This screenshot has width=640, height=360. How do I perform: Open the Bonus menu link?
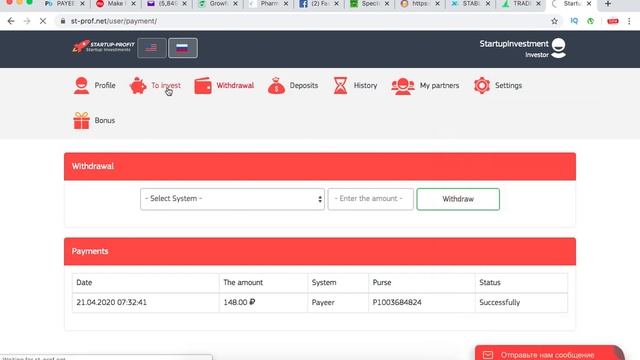tap(104, 120)
